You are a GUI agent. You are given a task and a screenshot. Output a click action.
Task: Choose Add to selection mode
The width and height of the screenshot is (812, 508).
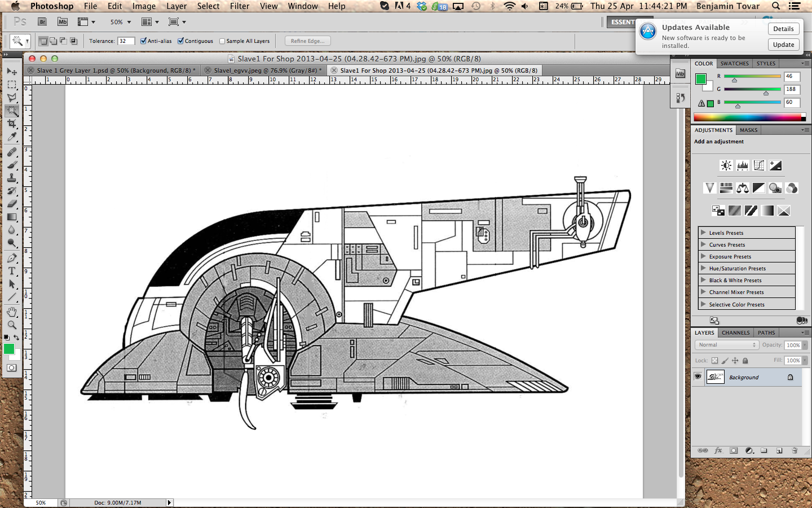pos(53,41)
